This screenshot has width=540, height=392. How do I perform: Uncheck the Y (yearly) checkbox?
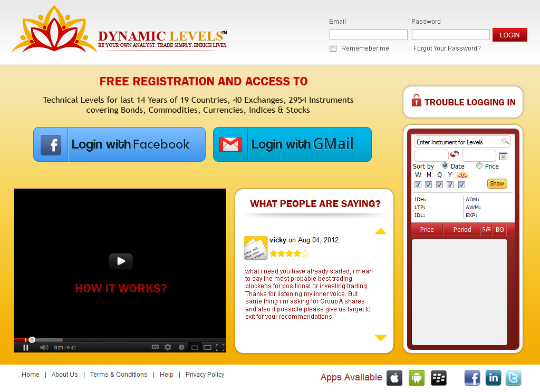pyautogui.click(x=450, y=185)
